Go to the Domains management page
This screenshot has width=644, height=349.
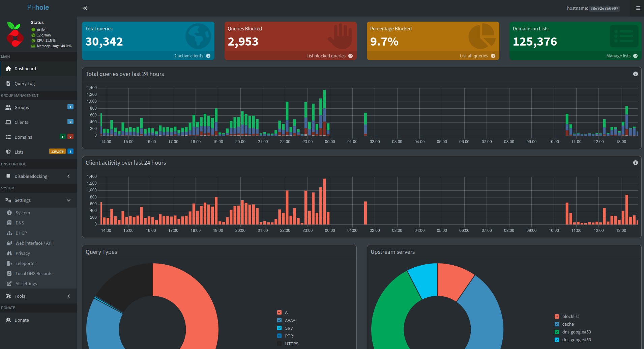23,137
